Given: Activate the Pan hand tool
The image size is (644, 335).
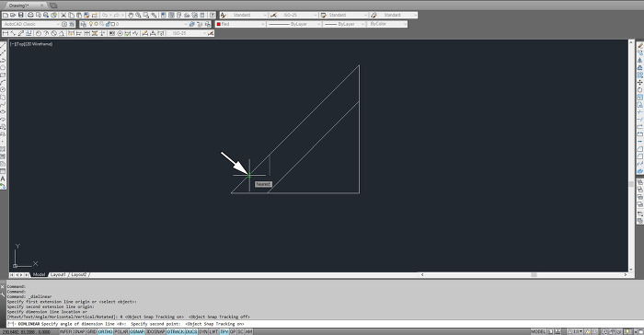Looking at the screenshot, I should pyautogui.click(x=131, y=16).
